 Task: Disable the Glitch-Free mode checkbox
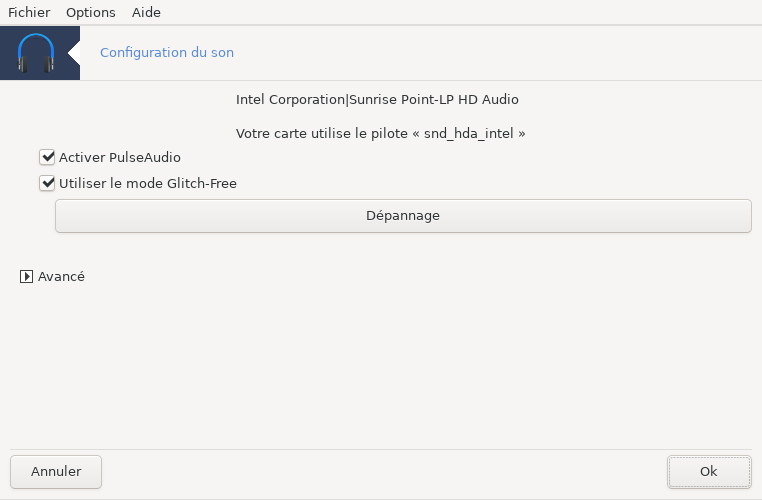point(46,183)
